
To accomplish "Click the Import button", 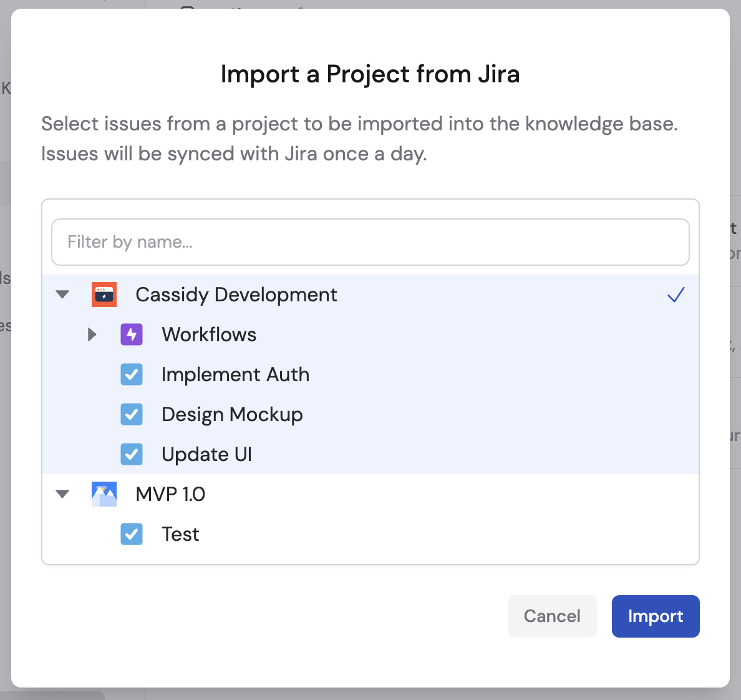I will pyautogui.click(x=656, y=616).
